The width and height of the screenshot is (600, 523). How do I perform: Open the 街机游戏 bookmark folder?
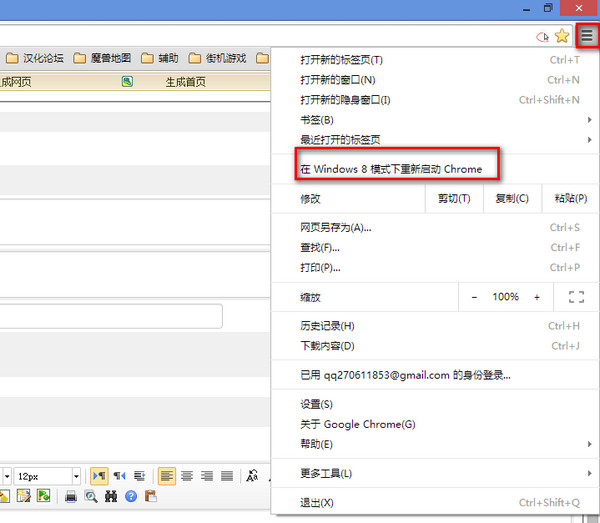pyautogui.click(x=217, y=58)
